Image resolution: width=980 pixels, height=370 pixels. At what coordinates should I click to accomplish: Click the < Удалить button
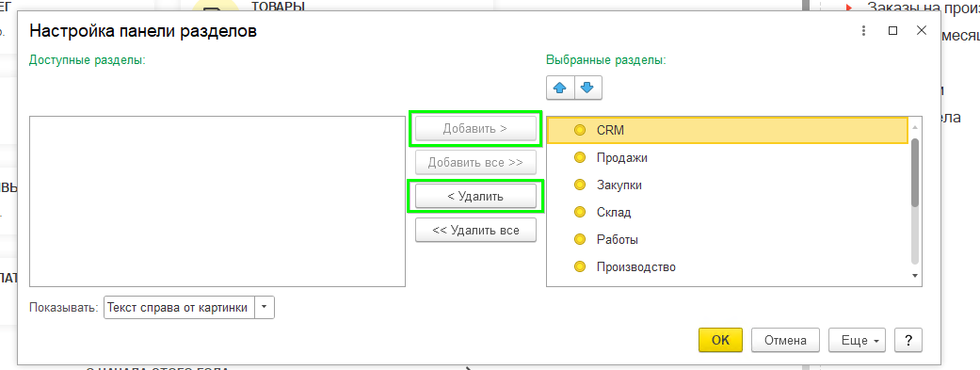point(475,196)
